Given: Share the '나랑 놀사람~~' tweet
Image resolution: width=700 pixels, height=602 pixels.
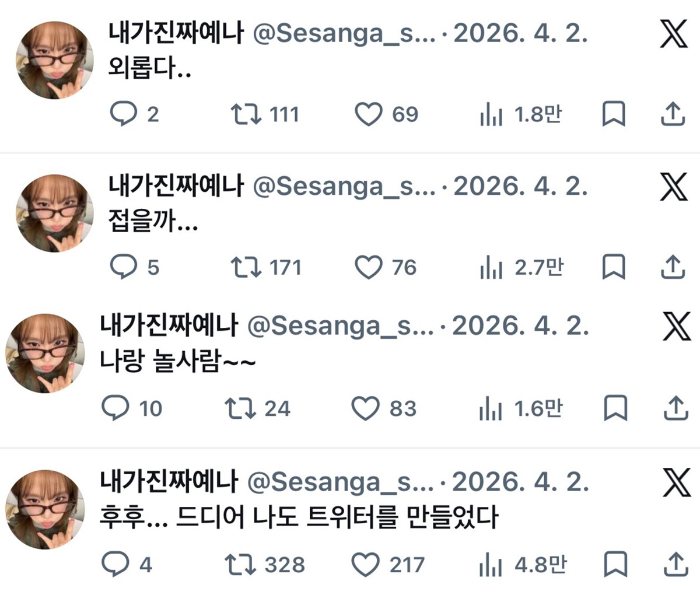Looking at the screenshot, I should pos(675,408).
